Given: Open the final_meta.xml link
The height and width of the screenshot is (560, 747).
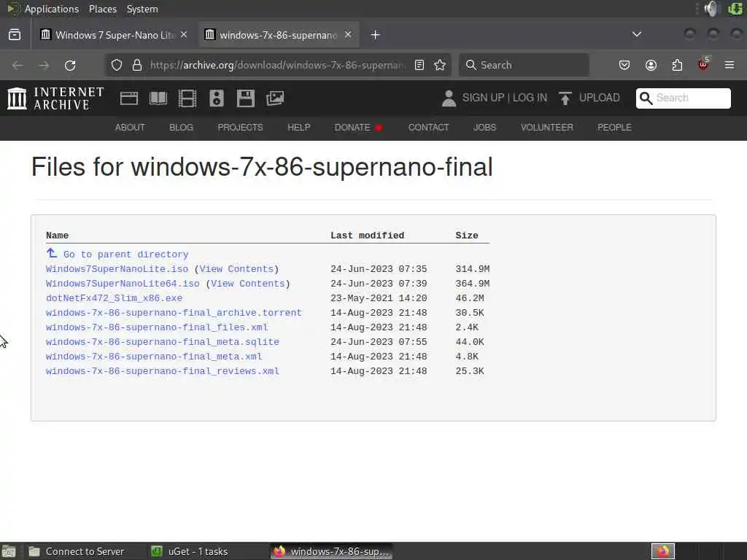Looking at the screenshot, I should tap(154, 357).
